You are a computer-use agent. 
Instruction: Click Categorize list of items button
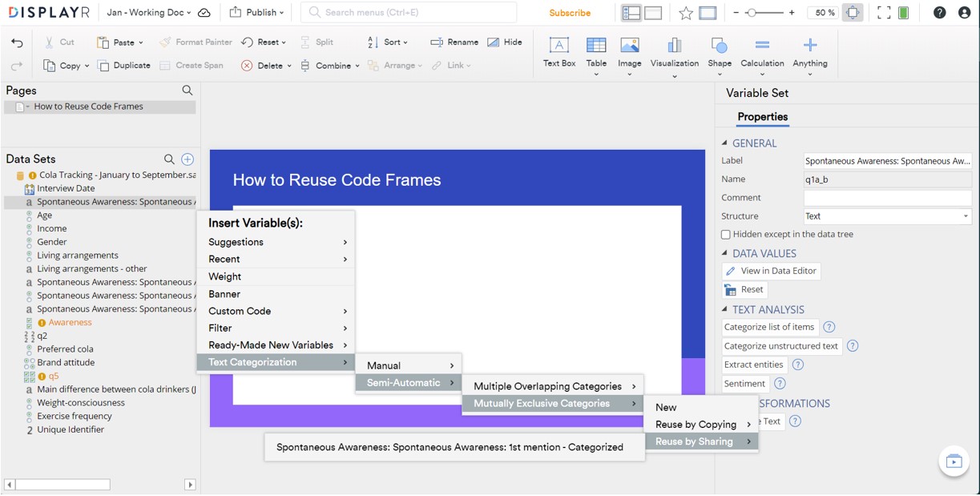769,327
